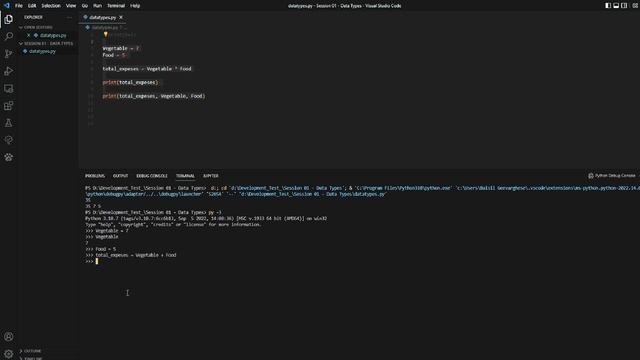Open the Run menu

(97, 6)
